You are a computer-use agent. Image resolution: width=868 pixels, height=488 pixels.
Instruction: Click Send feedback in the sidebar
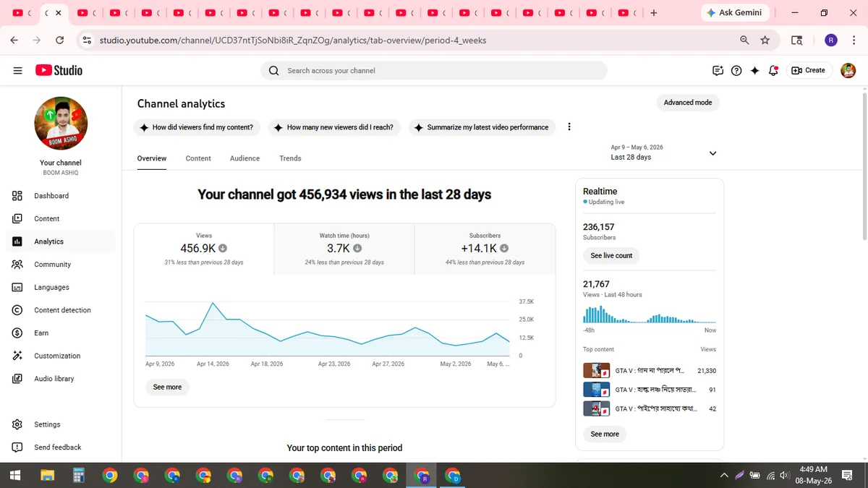pyautogui.click(x=61, y=448)
